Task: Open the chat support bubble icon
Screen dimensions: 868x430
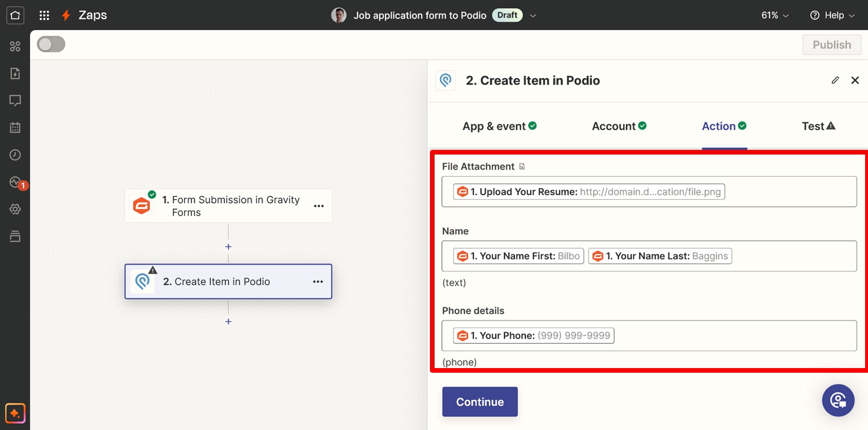Action: pos(838,400)
